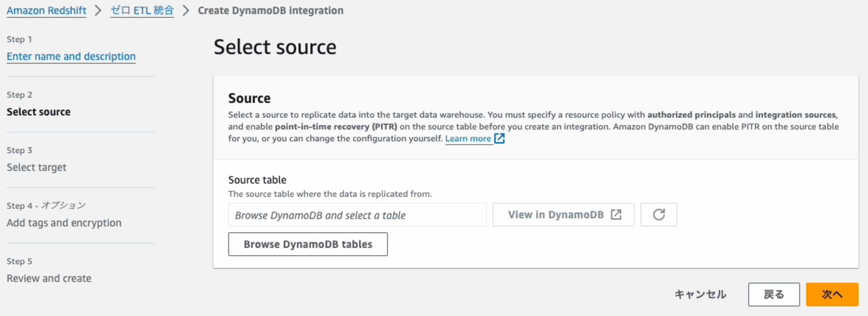Click the Create DynamoDB integration breadcrumb text

coord(270,10)
